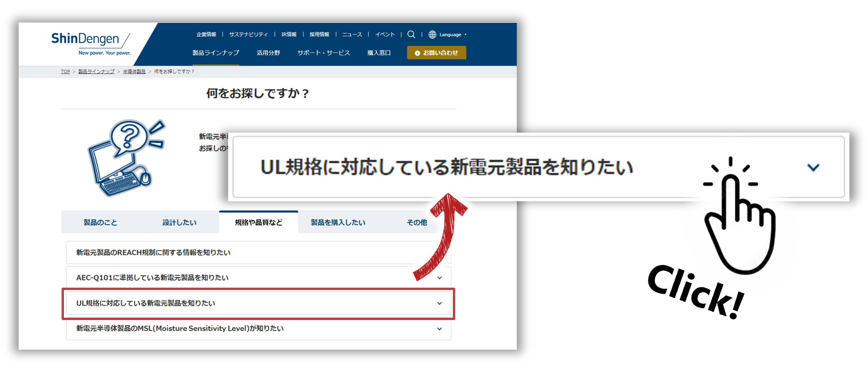Open 企業情報 in top navigation
The width and height of the screenshot is (868, 384).
[206, 34]
